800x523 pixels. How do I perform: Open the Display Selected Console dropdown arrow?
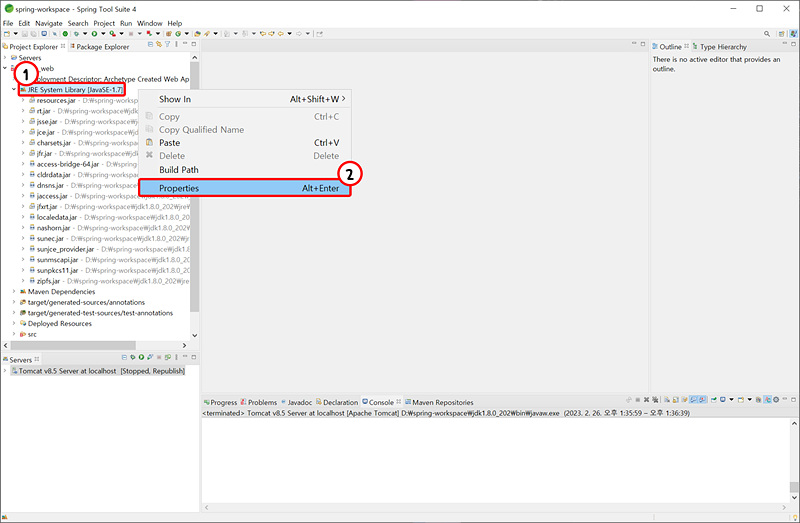pos(731,400)
